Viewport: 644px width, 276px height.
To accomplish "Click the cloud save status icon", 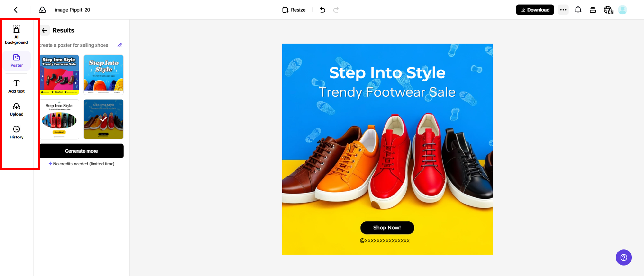I will pyautogui.click(x=42, y=10).
